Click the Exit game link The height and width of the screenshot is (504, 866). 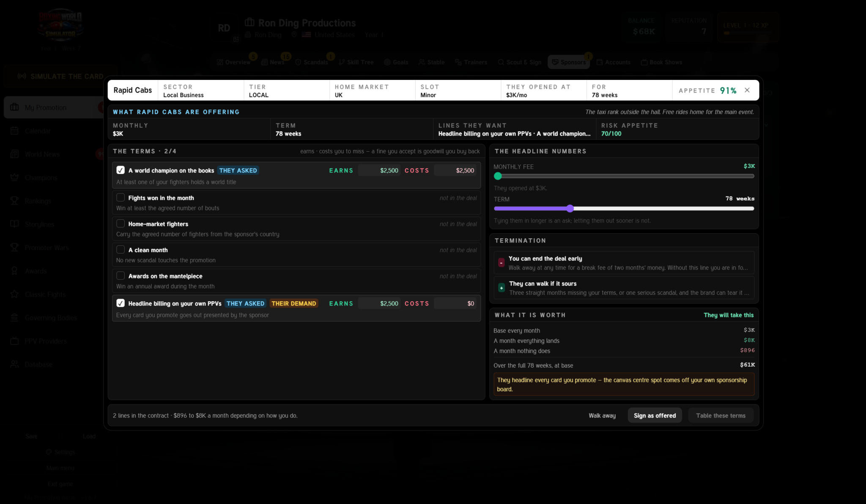coord(60,484)
